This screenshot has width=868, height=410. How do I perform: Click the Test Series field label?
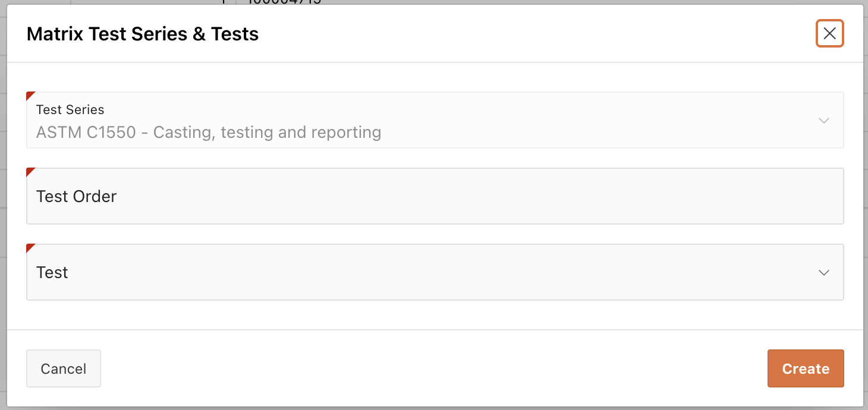click(70, 109)
